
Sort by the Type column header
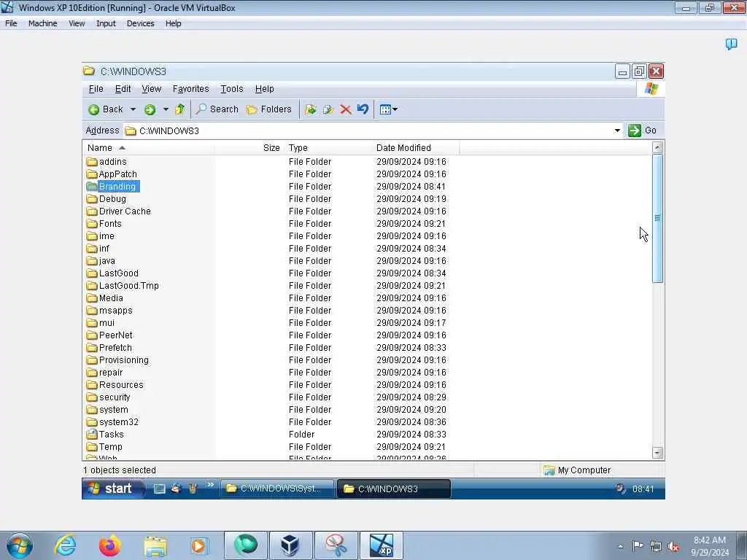328,148
